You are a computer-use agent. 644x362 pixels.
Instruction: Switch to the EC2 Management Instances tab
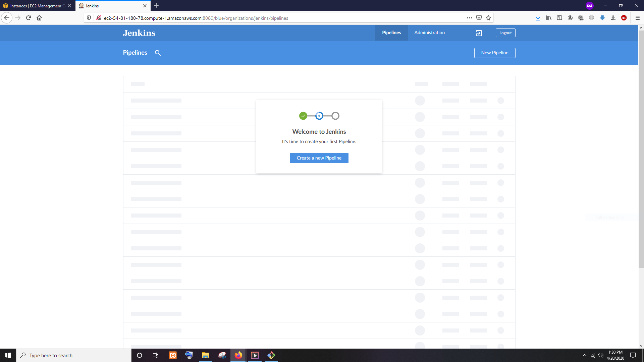(35, 6)
